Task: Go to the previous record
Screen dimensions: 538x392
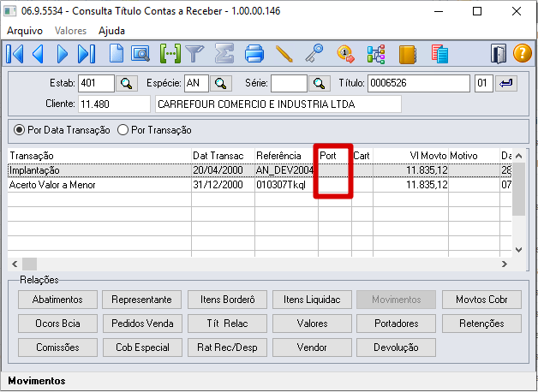Action: point(38,54)
